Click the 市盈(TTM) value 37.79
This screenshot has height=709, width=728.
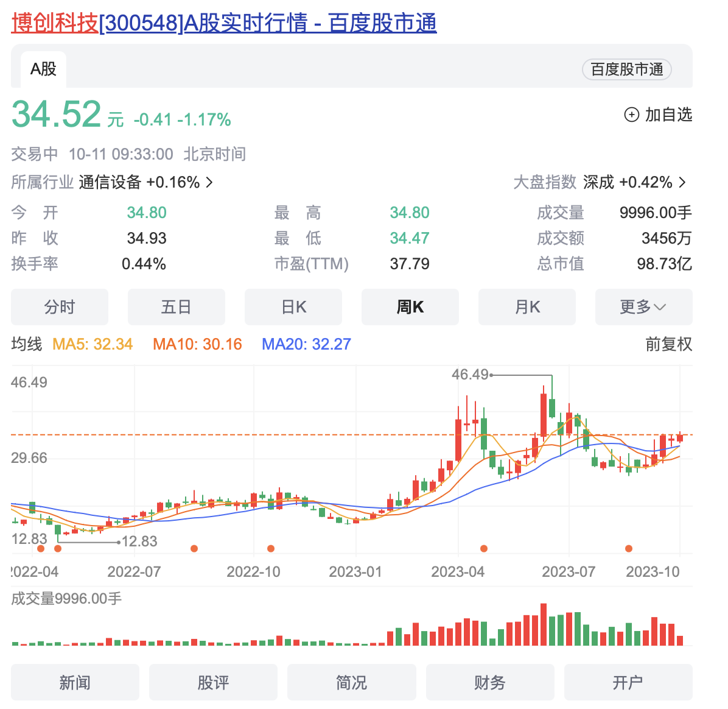click(x=410, y=264)
